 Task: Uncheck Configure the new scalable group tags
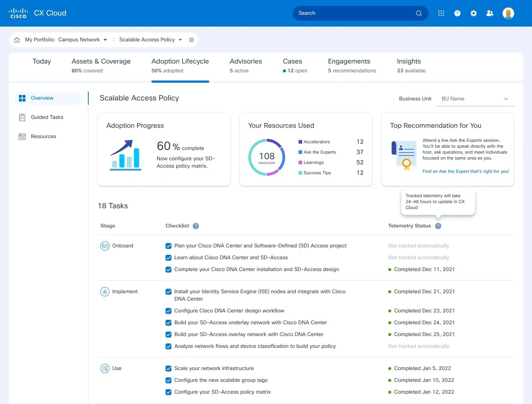(168, 380)
